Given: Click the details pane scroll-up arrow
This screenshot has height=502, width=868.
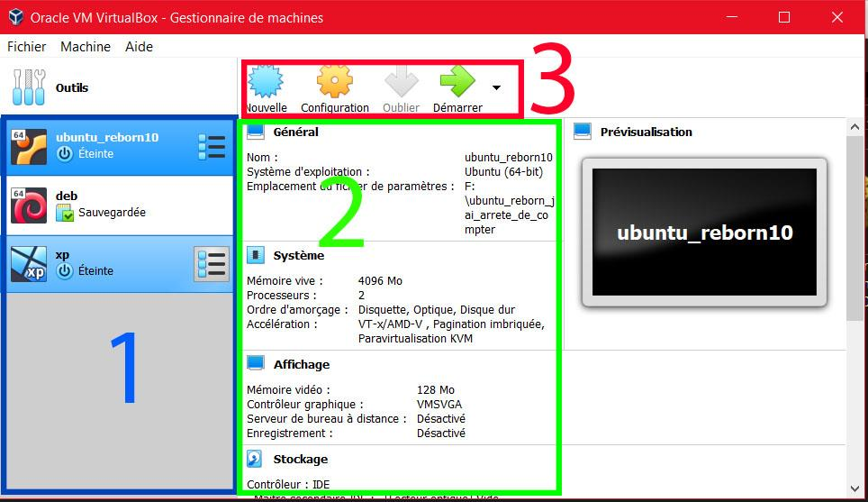Looking at the screenshot, I should click(x=854, y=127).
